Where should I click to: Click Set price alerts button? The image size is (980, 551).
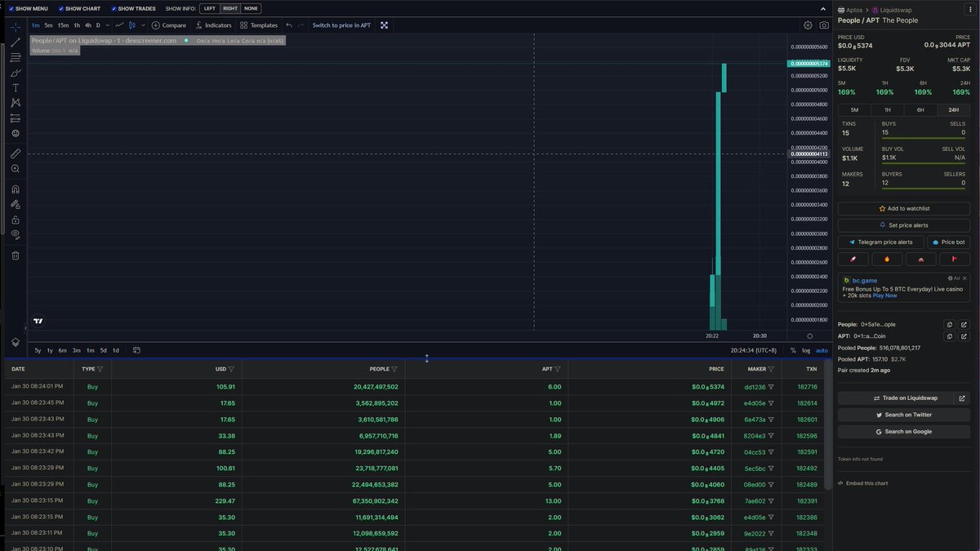(904, 225)
